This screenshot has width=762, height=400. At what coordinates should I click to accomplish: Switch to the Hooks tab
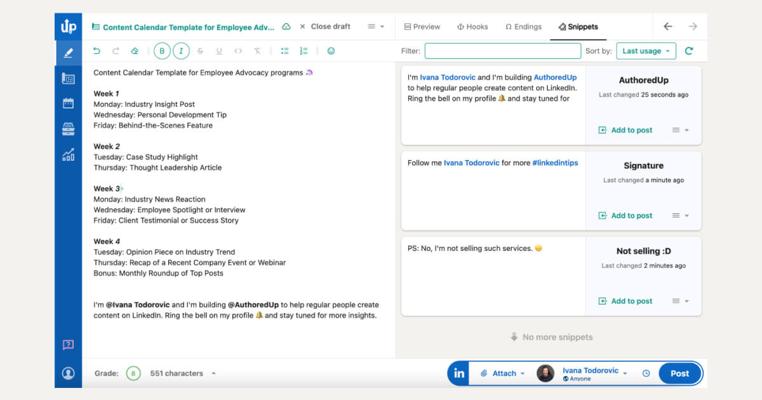(472, 27)
